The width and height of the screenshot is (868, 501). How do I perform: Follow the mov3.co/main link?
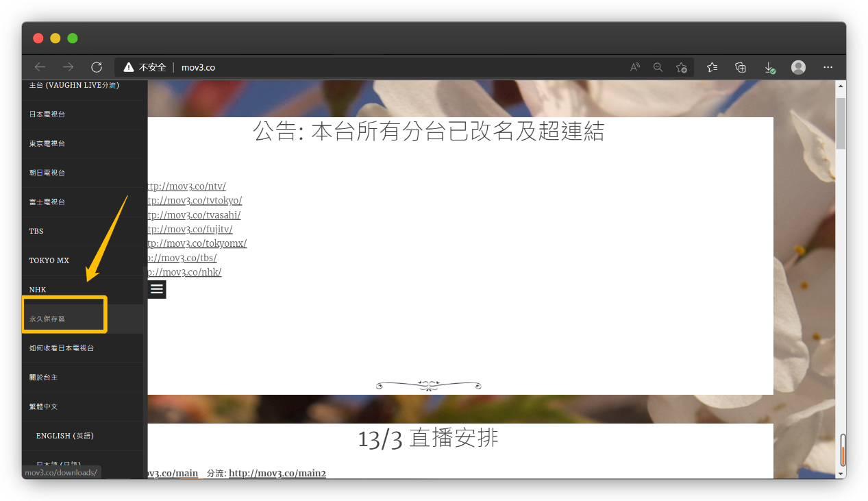173,473
